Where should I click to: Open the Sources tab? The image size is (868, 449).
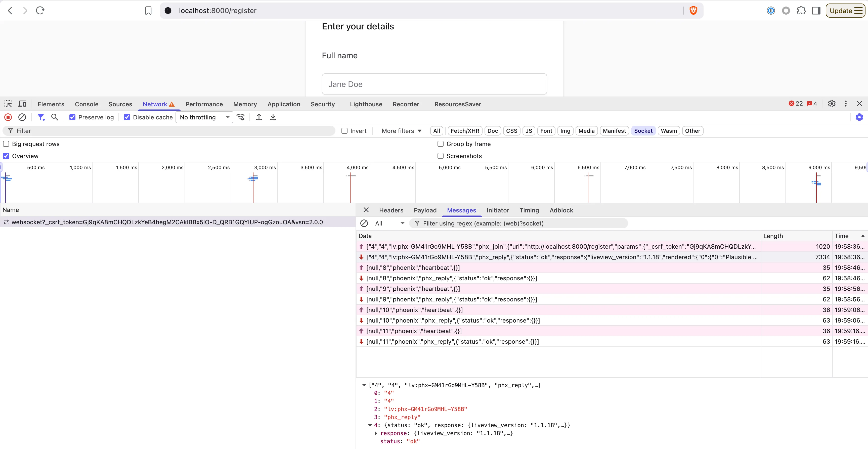(x=120, y=104)
